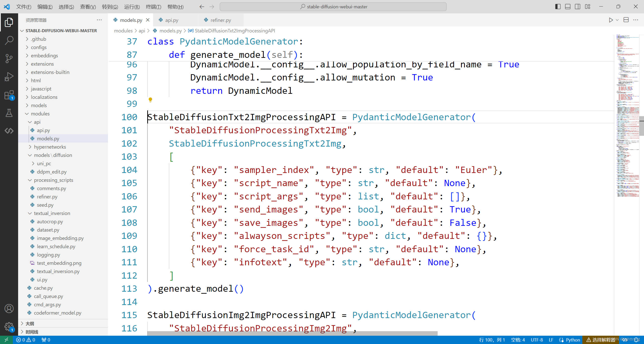Expand the hypernetworks folder
644x344 pixels.
50,147
